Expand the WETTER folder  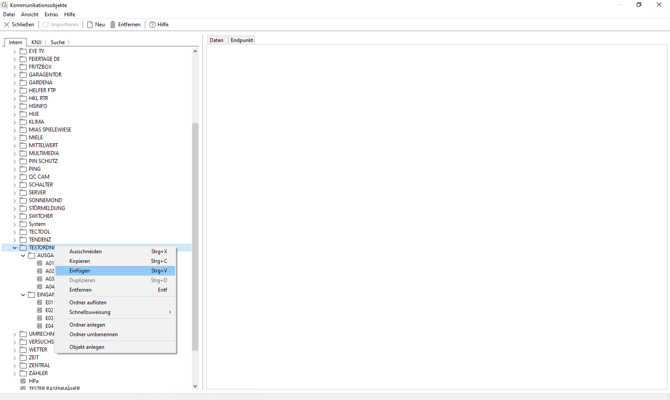coord(15,350)
